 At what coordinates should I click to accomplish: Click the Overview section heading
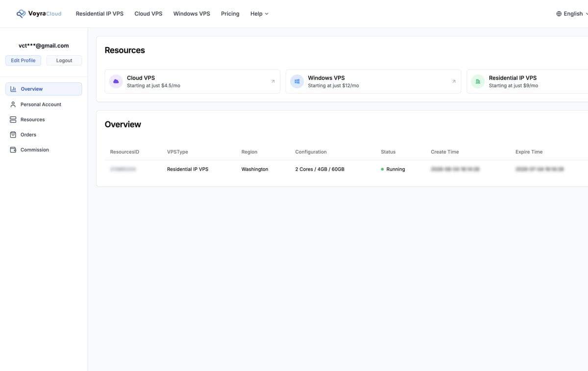coord(123,124)
